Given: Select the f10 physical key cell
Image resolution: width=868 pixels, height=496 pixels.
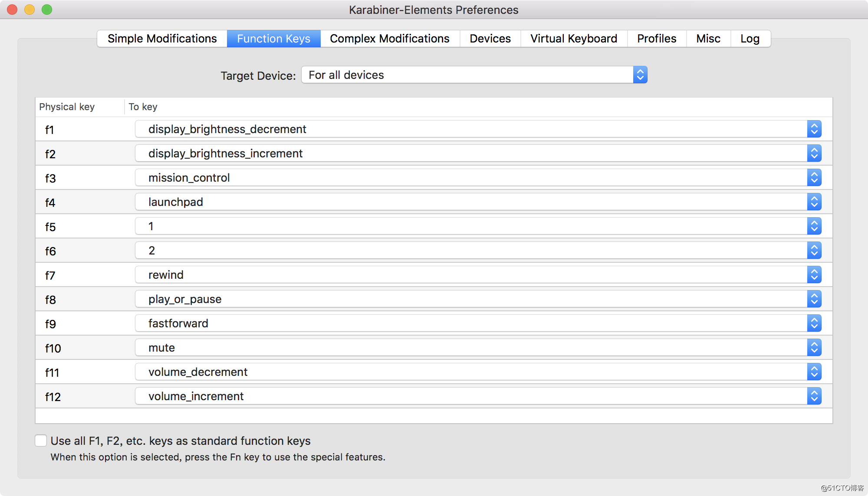Looking at the screenshot, I should click(x=80, y=348).
